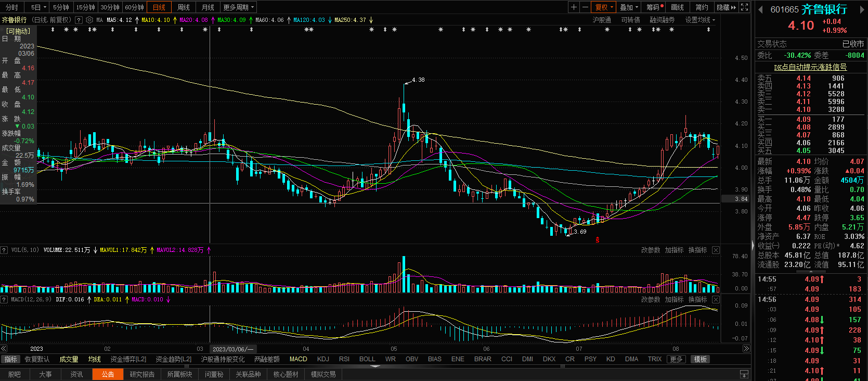Image resolution: width=868 pixels, height=381 pixels.
Task: Expand the 设置均线 dropdown
Action: click(x=700, y=20)
